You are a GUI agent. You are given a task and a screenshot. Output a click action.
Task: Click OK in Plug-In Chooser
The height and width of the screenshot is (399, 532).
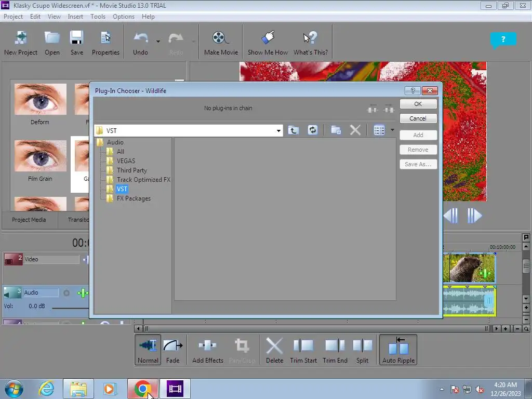[x=418, y=104]
